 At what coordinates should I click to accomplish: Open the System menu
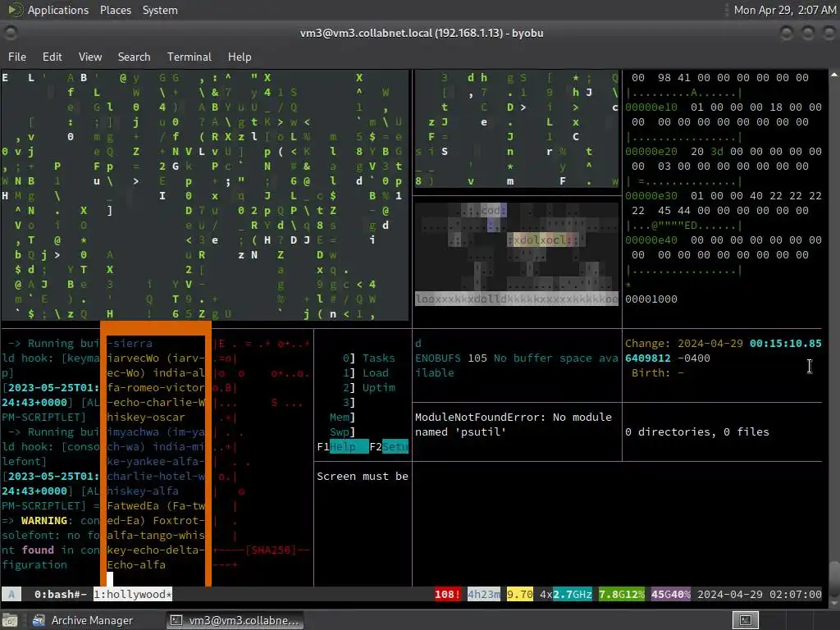160,10
